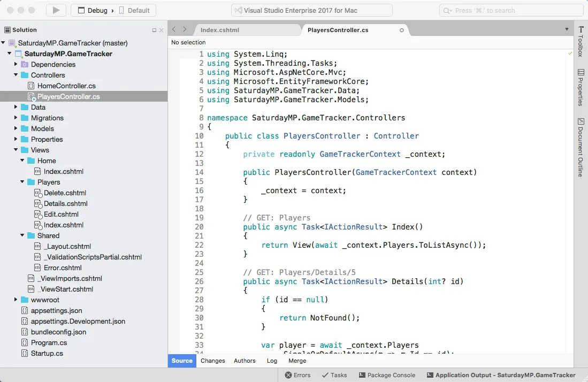Click the No selection breadcrumb
This screenshot has height=382, width=588.
(188, 42)
